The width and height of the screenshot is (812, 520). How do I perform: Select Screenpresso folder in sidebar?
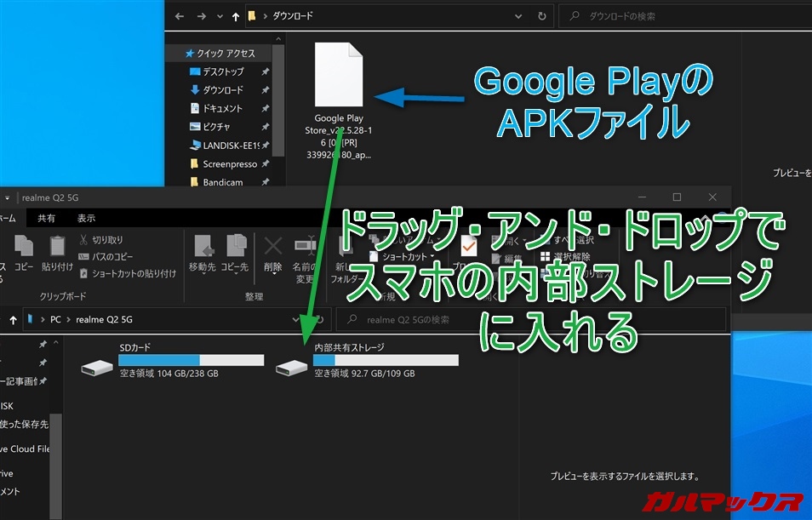226,163
